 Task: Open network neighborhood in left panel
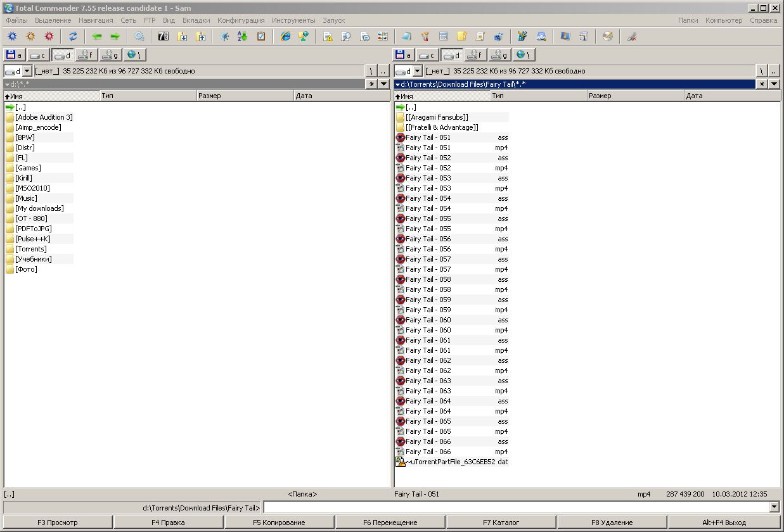point(134,55)
